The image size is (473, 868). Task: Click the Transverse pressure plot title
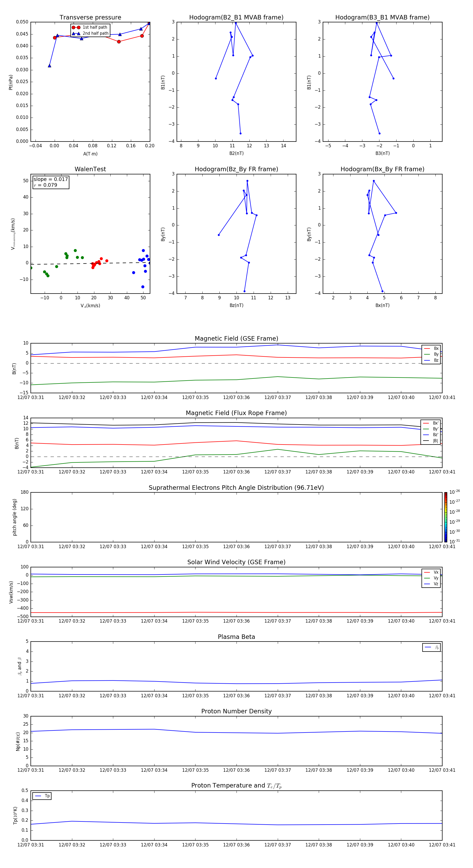[x=90, y=18]
